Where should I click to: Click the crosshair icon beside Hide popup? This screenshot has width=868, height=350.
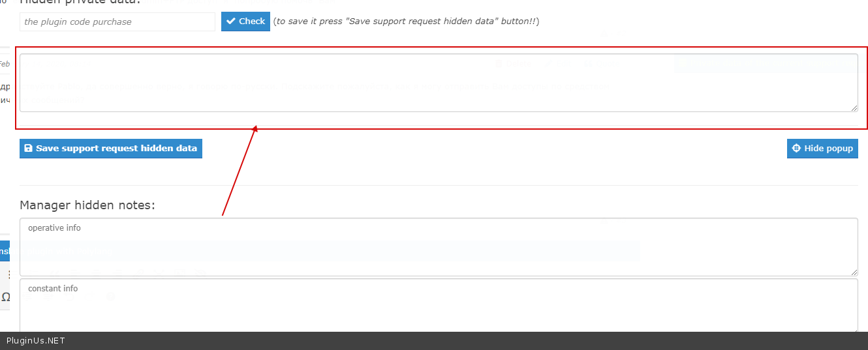click(796, 149)
